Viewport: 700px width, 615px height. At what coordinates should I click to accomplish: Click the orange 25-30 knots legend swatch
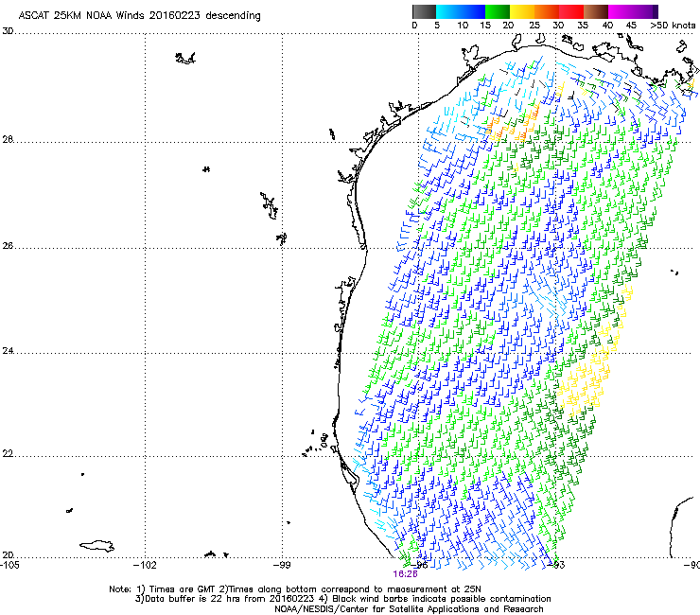coord(547,11)
